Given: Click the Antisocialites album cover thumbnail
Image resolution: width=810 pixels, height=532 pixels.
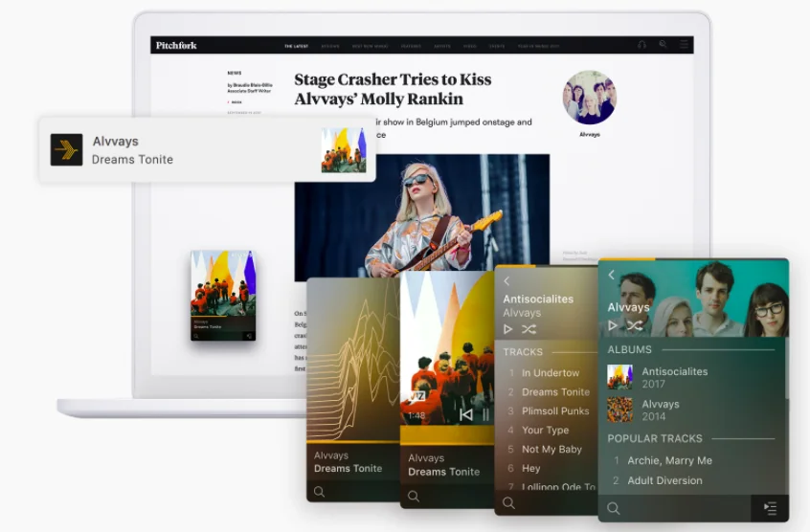Looking at the screenshot, I should [x=619, y=377].
